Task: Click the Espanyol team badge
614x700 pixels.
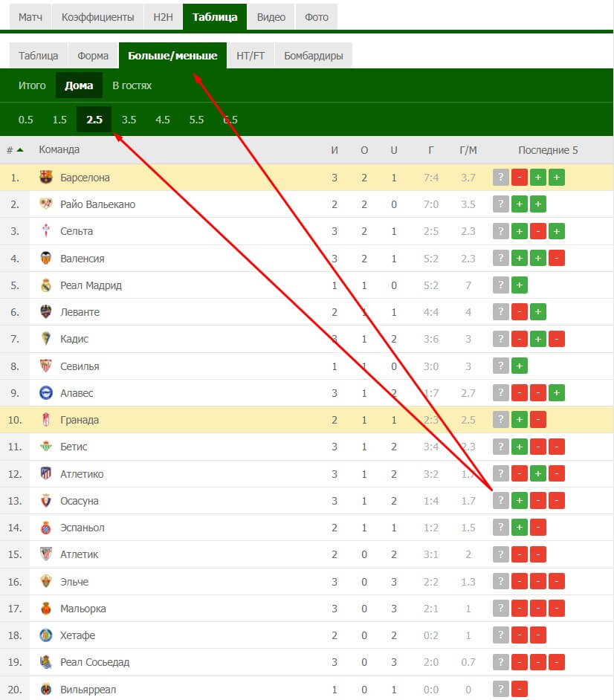Action: [x=45, y=528]
